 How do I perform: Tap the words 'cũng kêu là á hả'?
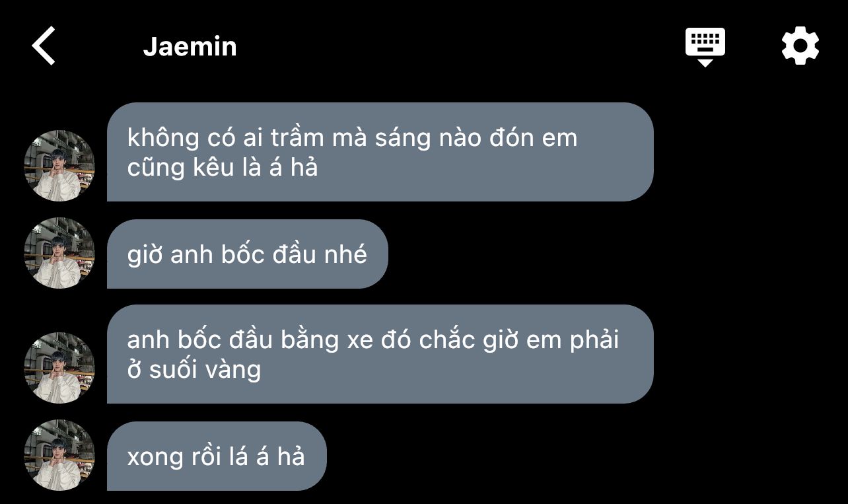point(223,167)
